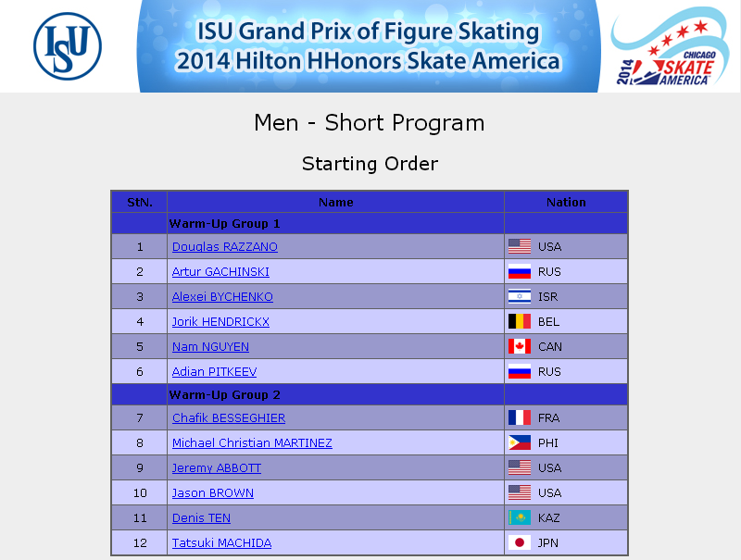Viewport: 741px width, 560px height.
Task: Open Douglas RAZZANO's skater profile link
Action: 225,247
